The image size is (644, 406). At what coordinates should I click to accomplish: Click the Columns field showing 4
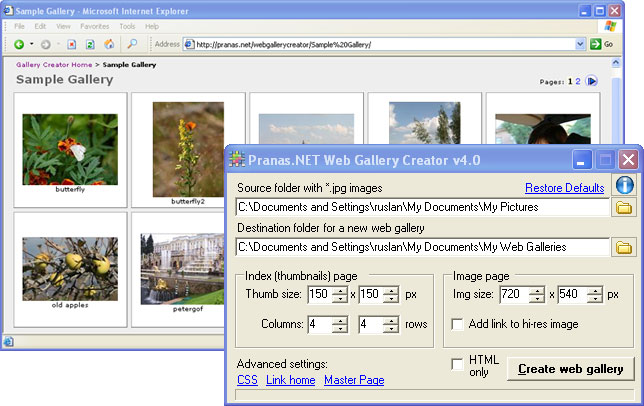click(320, 324)
